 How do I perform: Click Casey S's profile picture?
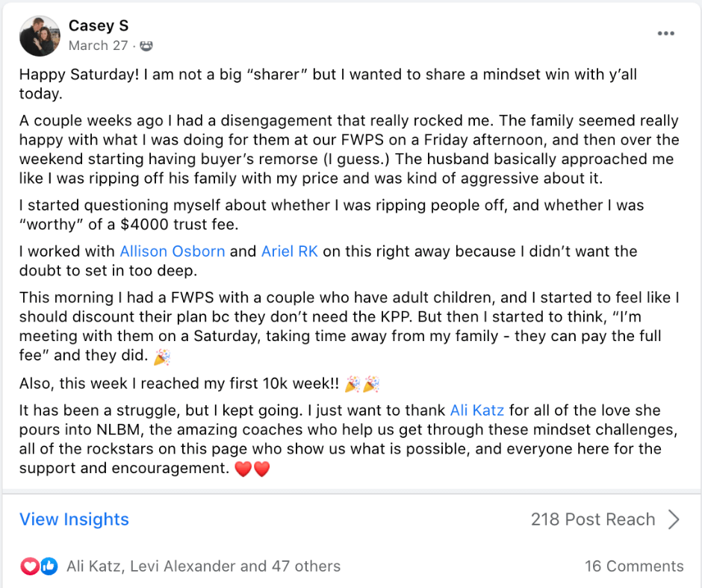click(40, 36)
